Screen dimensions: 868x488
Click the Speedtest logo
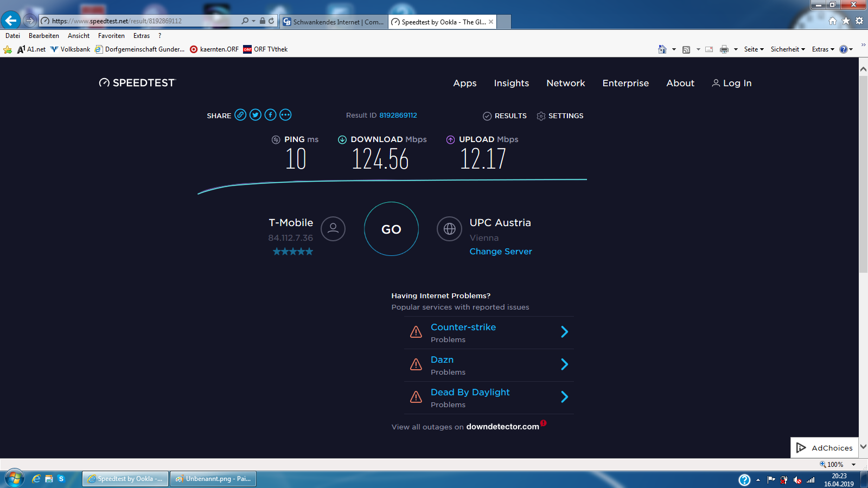tap(137, 83)
